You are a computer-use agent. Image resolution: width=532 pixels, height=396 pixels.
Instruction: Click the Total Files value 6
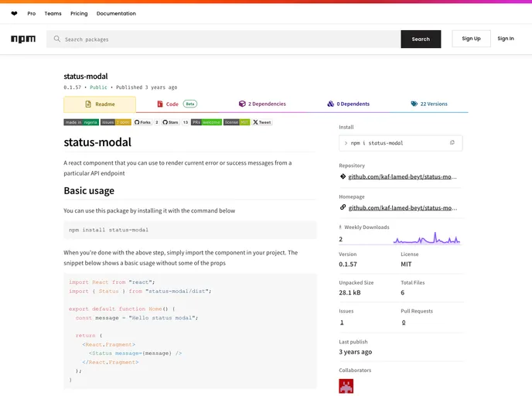click(x=402, y=292)
